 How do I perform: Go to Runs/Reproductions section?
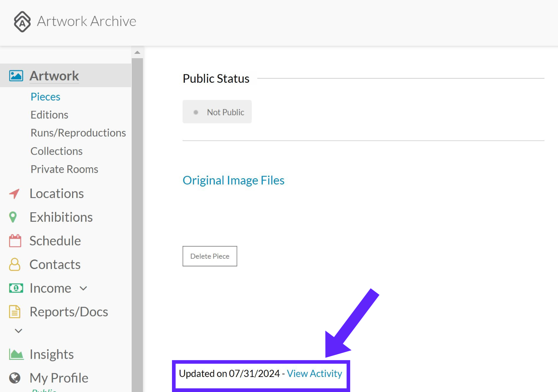78,133
